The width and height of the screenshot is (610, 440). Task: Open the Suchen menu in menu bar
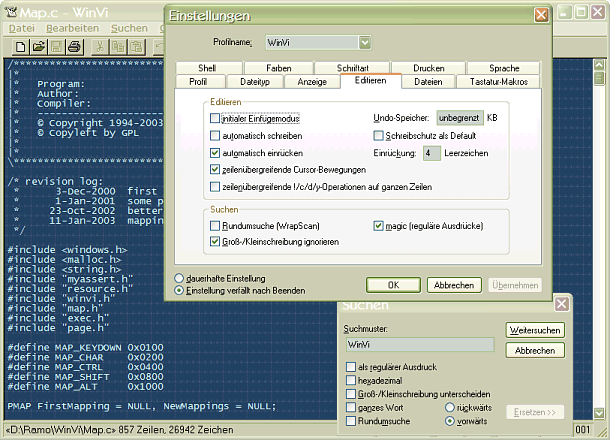129,28
